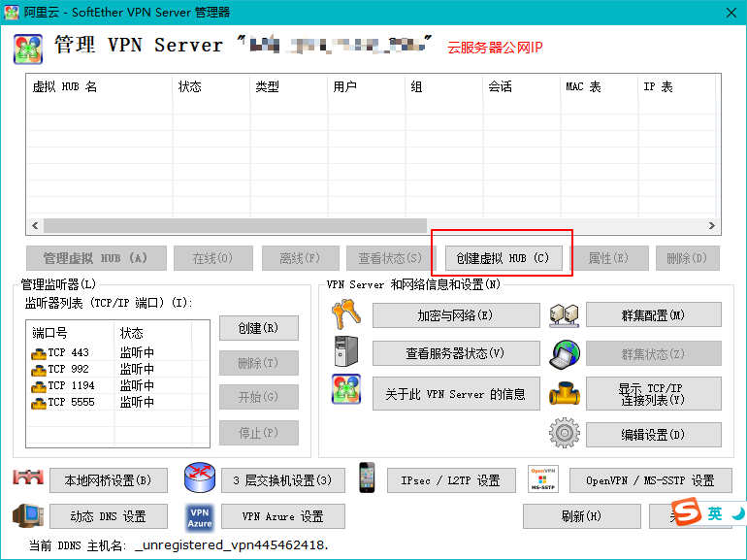Click the TCP 1194 listener icon
The image size is (747, 560).
point(39,386)
